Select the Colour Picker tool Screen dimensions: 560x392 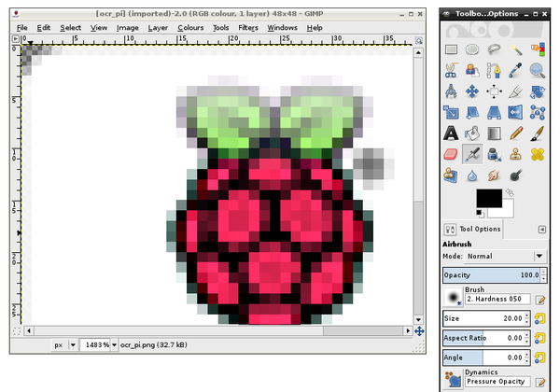[516, 70]
